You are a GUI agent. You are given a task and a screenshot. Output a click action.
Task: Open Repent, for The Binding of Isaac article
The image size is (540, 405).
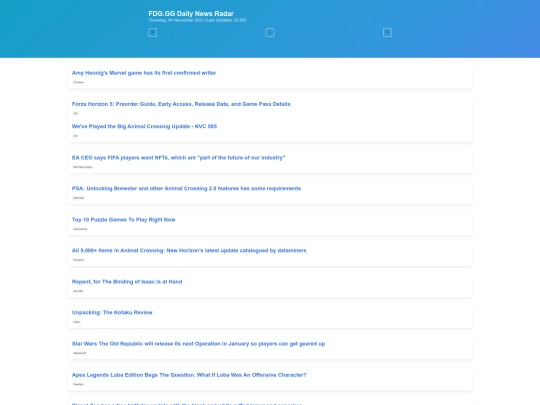coord(127,282)
